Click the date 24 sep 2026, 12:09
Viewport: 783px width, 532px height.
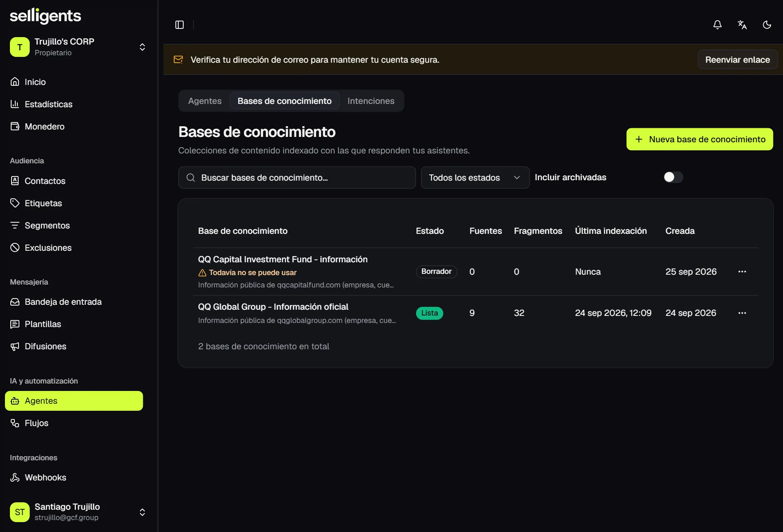click(613, 313)
